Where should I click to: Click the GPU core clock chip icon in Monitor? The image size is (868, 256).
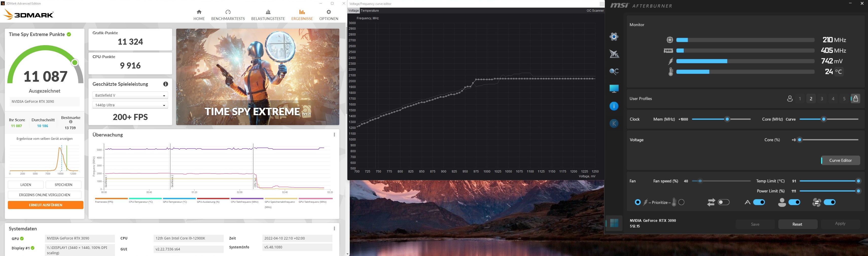[669, 40]
